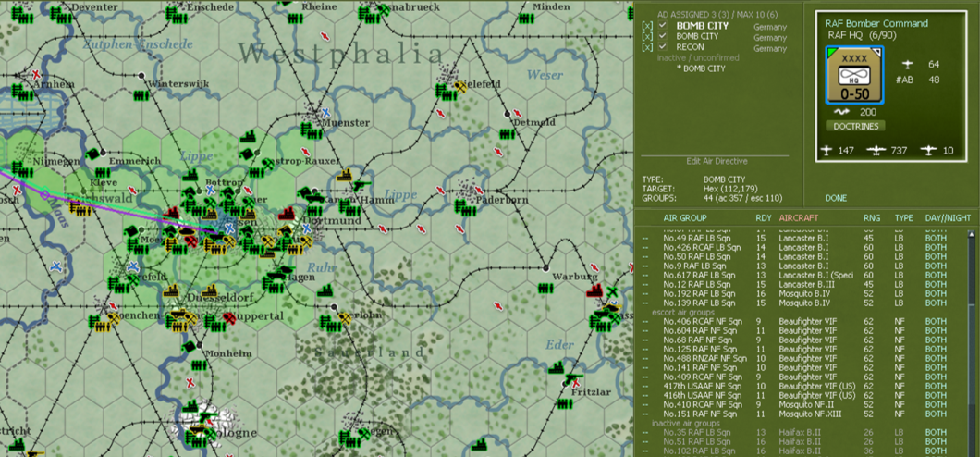Toggle day/night BOTH for No.49 RAF LB Sqn
Screen dimensions: 980x457
coord(936,238)
